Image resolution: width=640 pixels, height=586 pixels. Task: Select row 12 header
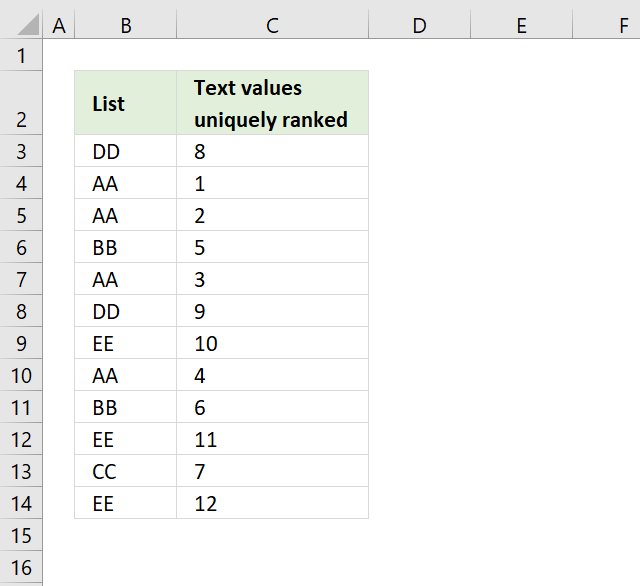pyautogui.click(x=21, y=439)
